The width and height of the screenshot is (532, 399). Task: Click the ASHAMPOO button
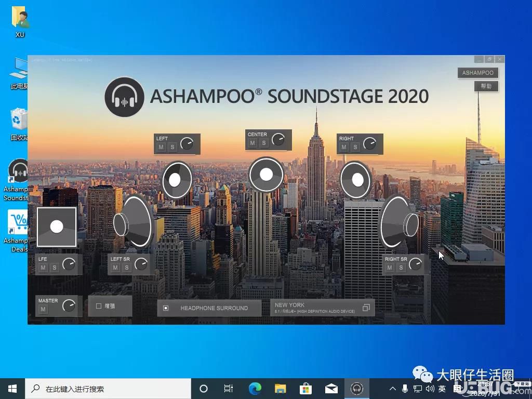click(x=478, y=73)
